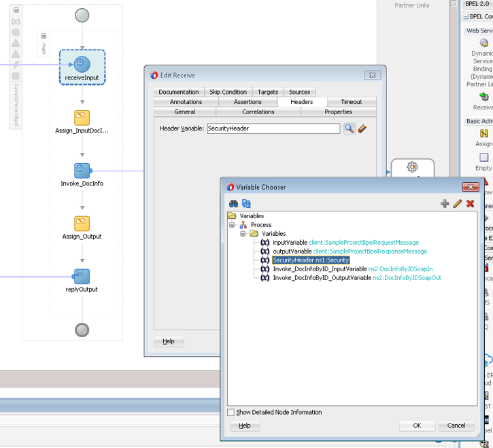Open the Correlations tab

click(x=258, y=112)
